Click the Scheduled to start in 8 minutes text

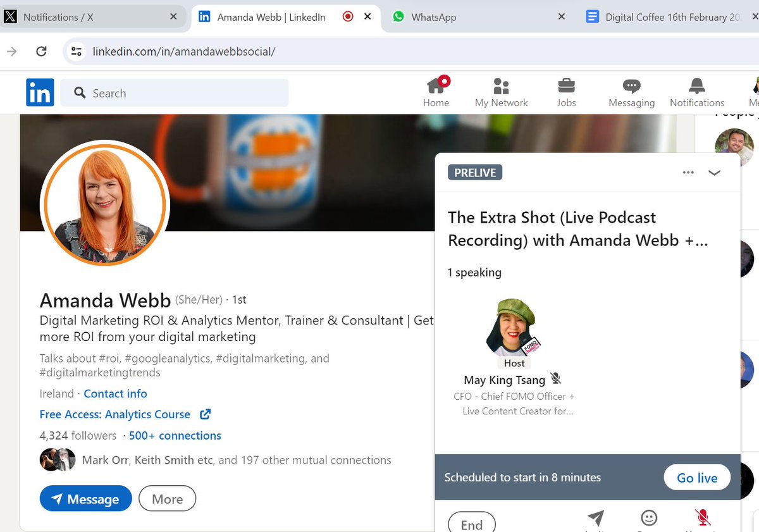(x=522, y=478)
